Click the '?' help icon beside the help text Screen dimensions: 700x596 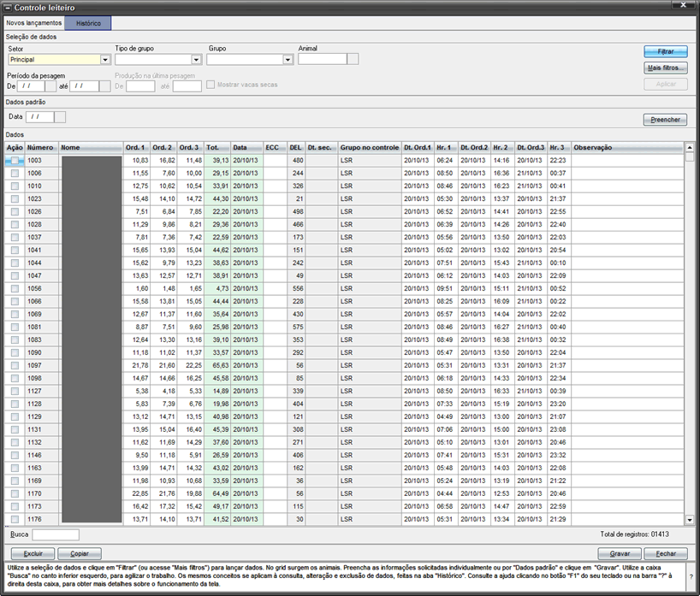point(691,576)
